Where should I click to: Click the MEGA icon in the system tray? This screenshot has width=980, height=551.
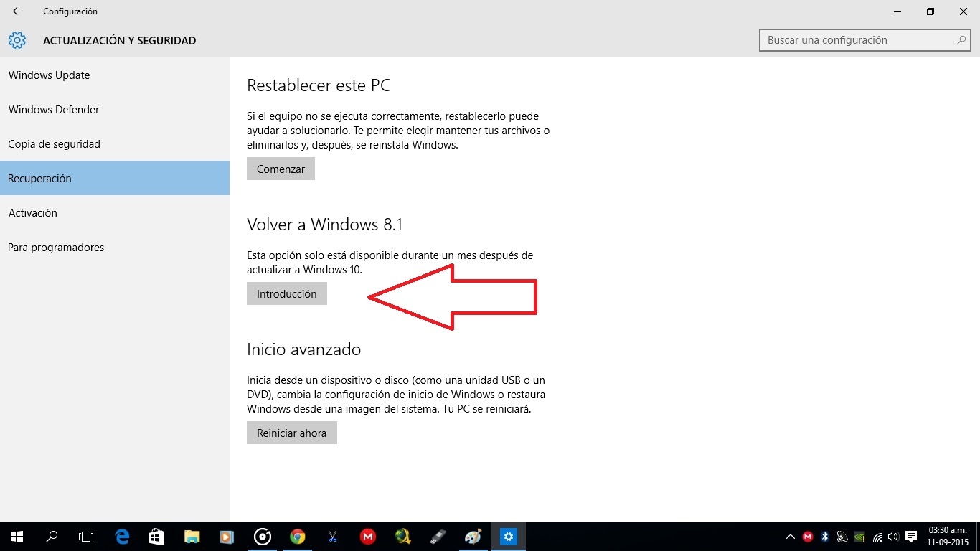[808, 537]
